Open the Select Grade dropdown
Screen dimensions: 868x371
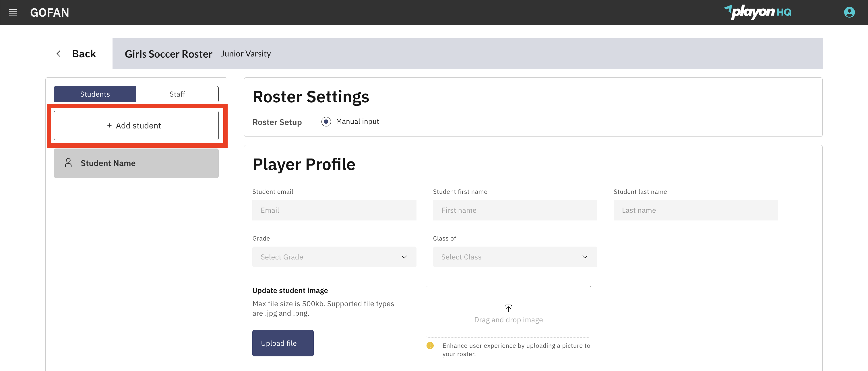pos(334,257)
